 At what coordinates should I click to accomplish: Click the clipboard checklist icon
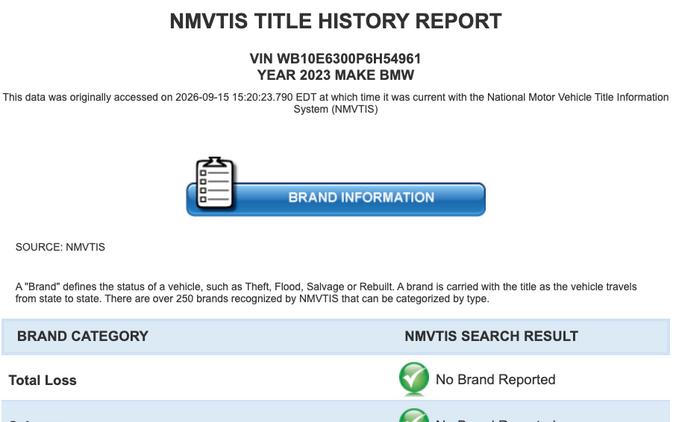[x=215, y=183]
